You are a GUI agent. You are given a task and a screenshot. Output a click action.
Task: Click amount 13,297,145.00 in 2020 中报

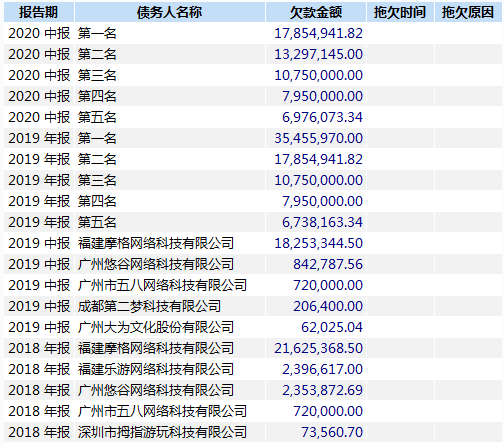[x=318, y=54]
